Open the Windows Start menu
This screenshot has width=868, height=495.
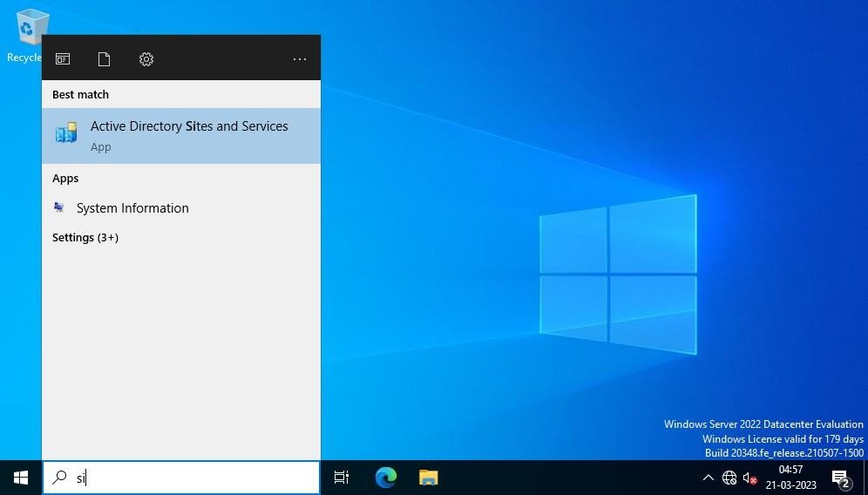(x=21, y=478)
